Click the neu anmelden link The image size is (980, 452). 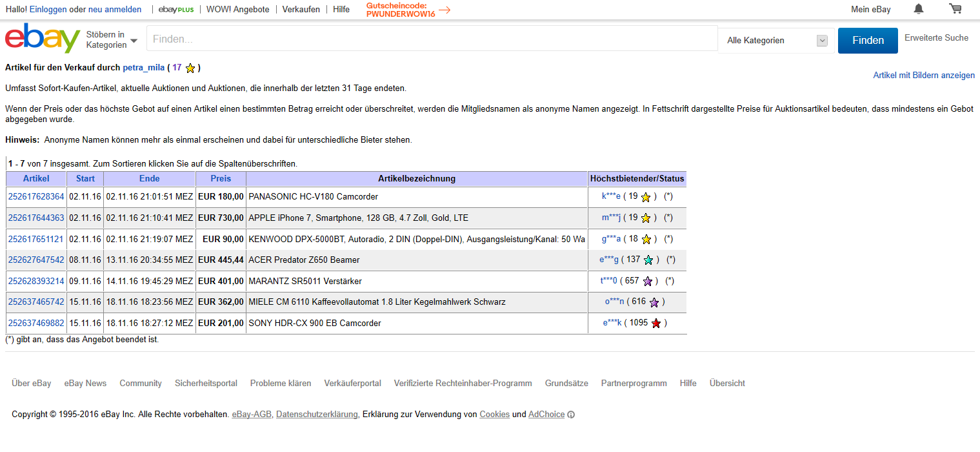coord(115,9)
